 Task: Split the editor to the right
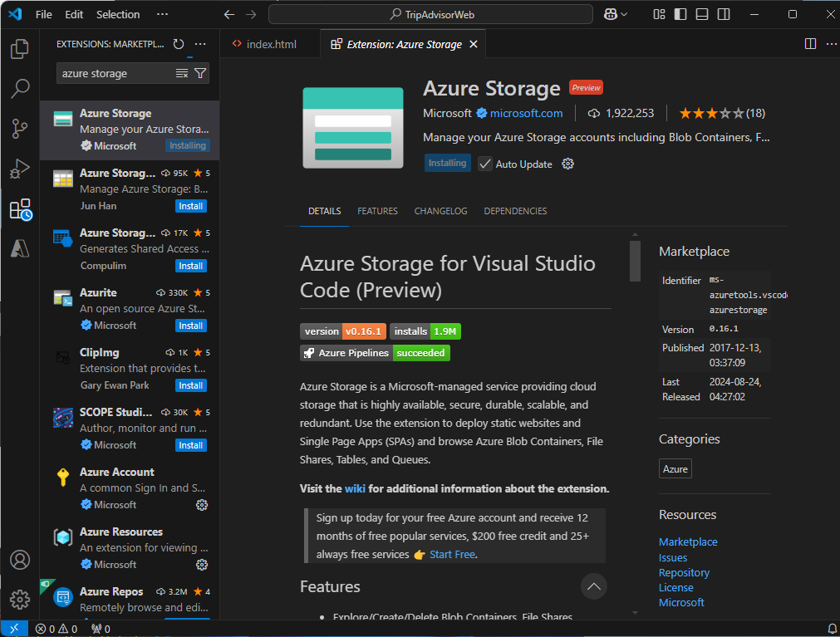[811, 44]
